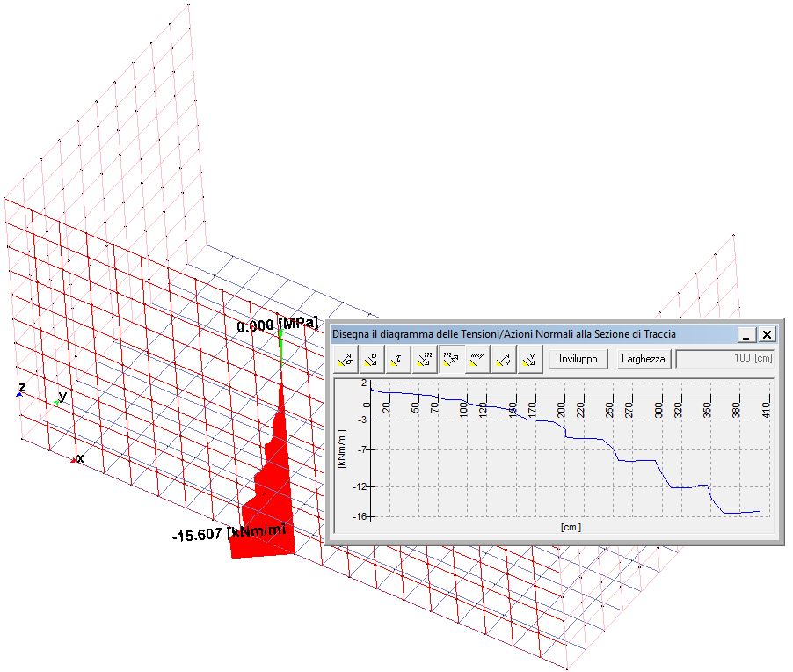
Task: Click the 410 tick label on chart x-axis
Action: pos(767,409)
